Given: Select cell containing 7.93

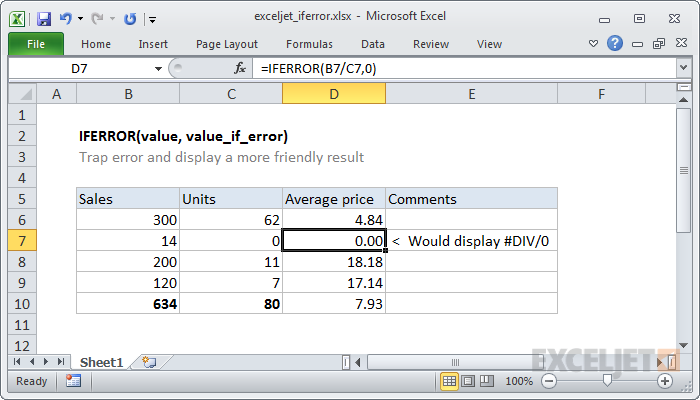Looking at the screenshot, I should tap(334, 304).
